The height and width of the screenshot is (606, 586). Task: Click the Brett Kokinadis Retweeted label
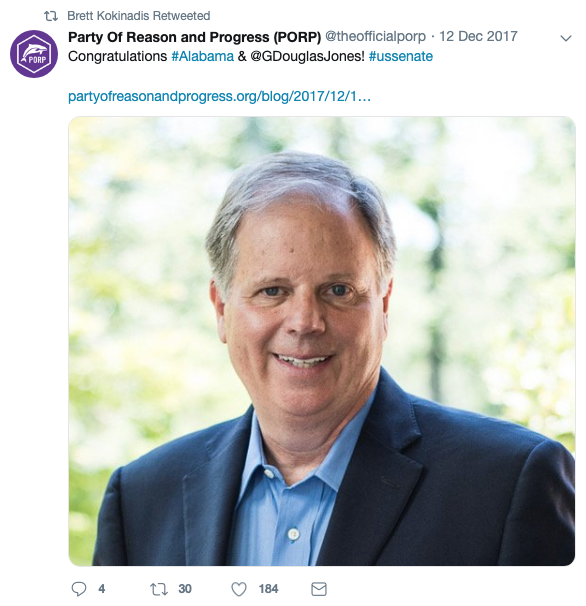139,16
